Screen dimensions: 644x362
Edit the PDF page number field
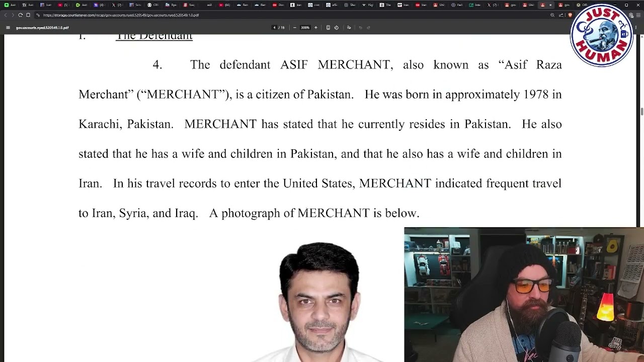274,28
